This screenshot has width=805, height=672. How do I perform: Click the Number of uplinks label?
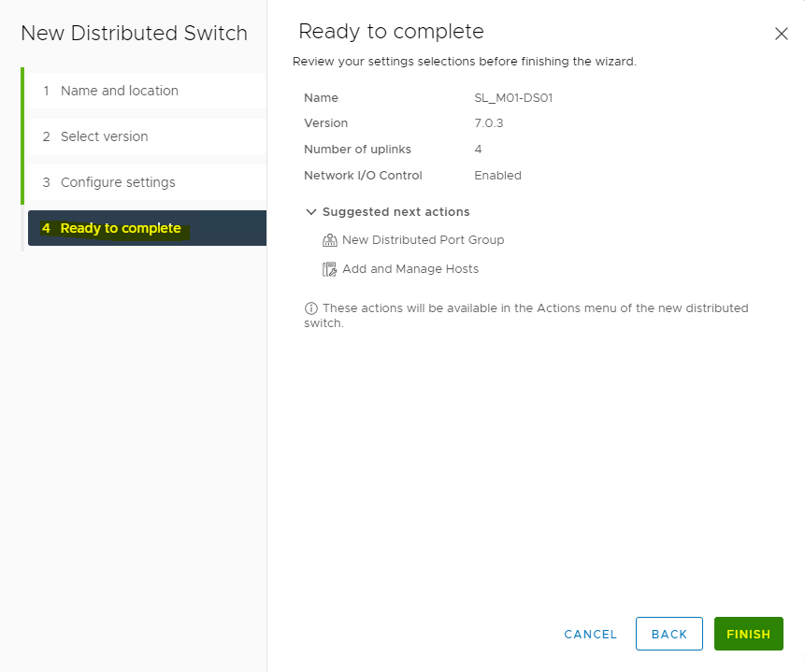(x=357, y=150)
